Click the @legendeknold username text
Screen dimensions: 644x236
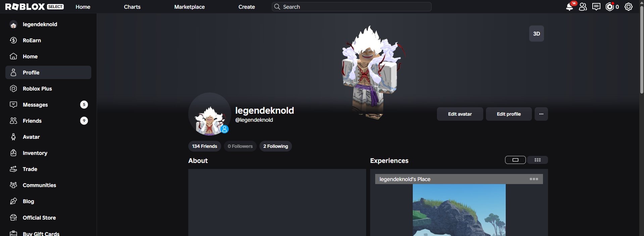(x=254, y=120)
